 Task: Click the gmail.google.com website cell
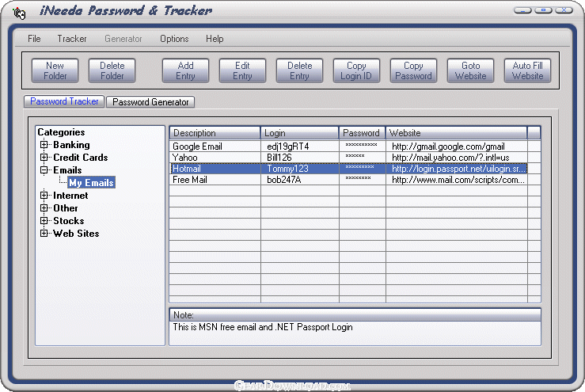[x=456, y=147]
